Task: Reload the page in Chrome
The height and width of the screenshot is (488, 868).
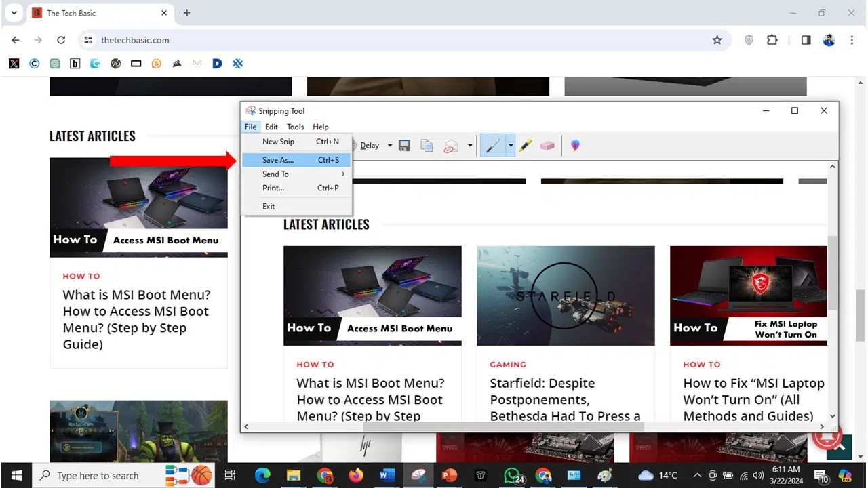Action: click(x=61, y=40)
